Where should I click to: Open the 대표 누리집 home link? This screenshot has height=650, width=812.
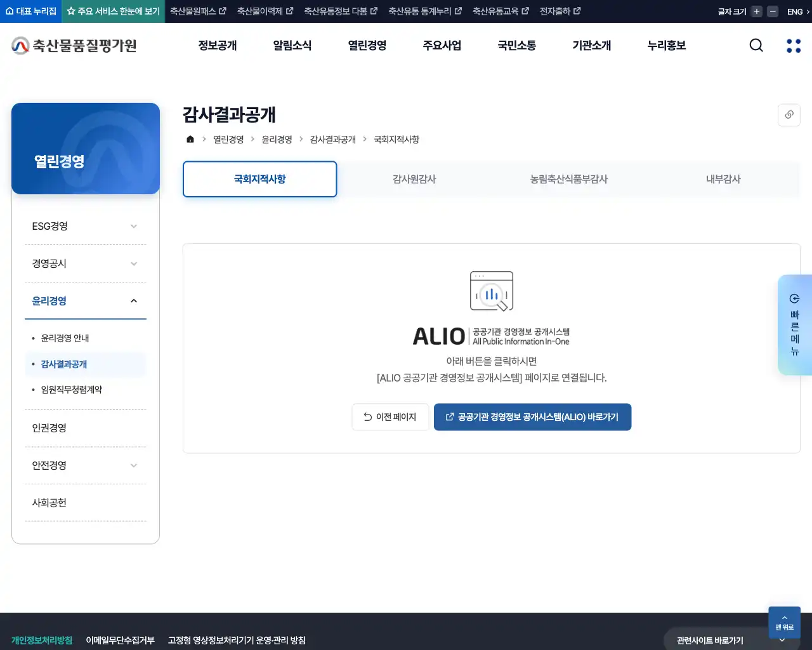(30, 11)
